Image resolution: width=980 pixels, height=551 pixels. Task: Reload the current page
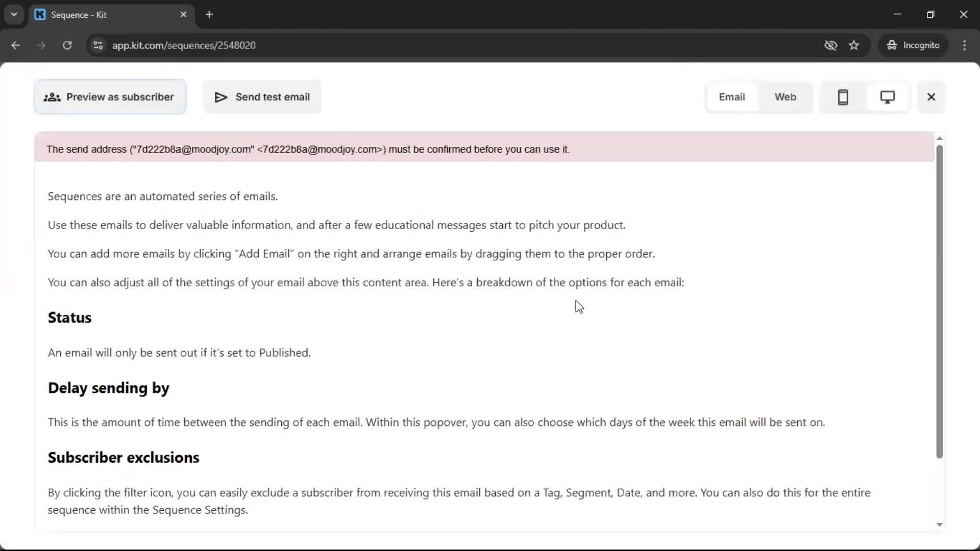(67, 45)
